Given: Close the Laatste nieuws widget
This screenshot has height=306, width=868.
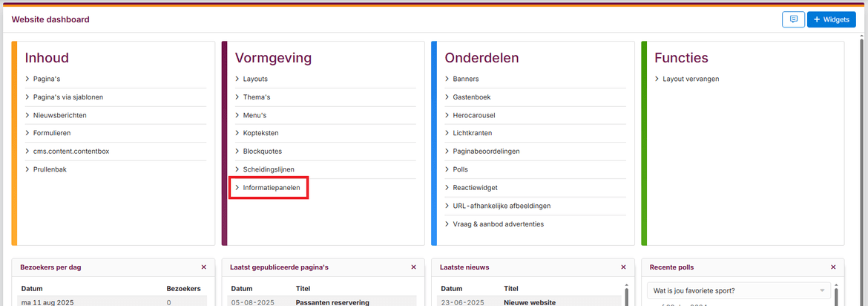Looking at the screenshot, I should click(624, 267).
